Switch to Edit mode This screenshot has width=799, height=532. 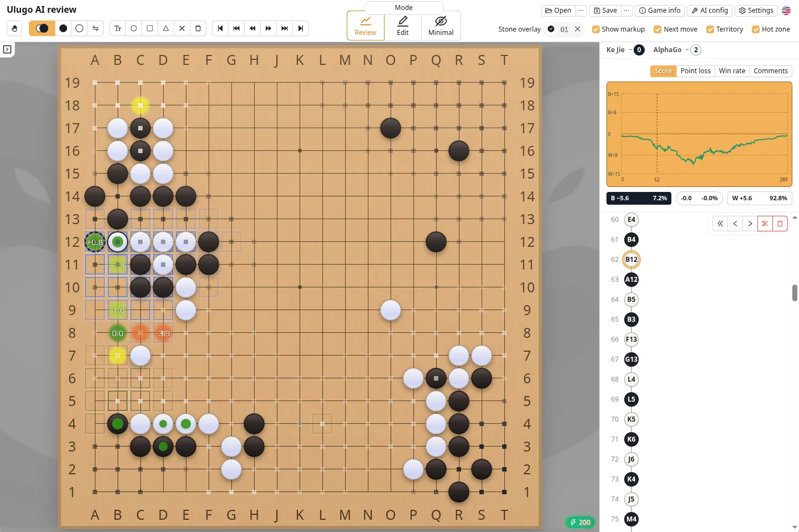(x=403, y=26)
